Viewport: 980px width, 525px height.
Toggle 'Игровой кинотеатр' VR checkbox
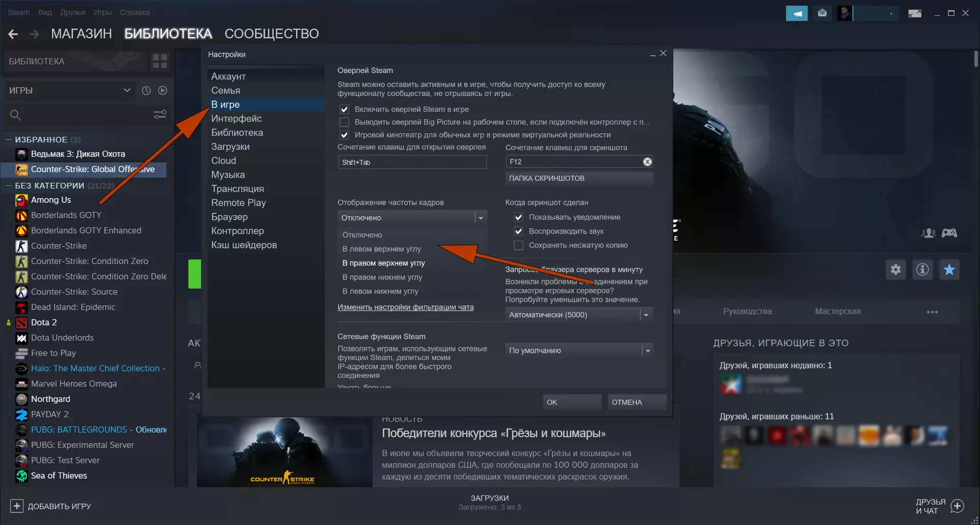(345, 135)
